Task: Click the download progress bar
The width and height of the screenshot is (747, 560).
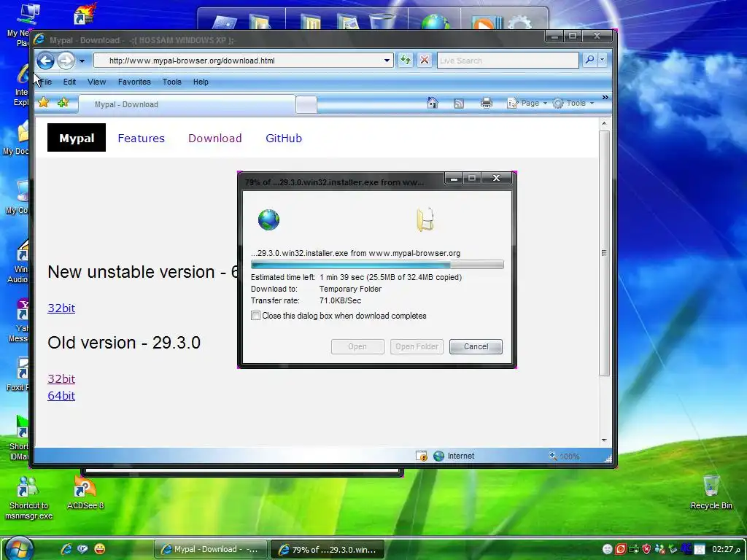Action: click(377, 265)
